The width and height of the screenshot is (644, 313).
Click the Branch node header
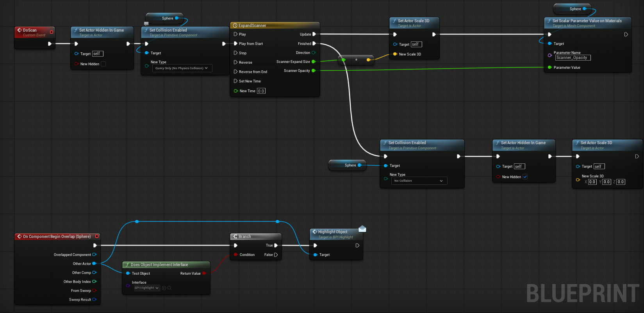(256, 236)
